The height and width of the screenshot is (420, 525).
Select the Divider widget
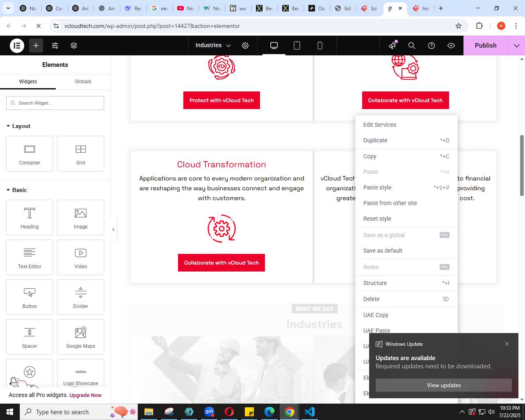80,297
